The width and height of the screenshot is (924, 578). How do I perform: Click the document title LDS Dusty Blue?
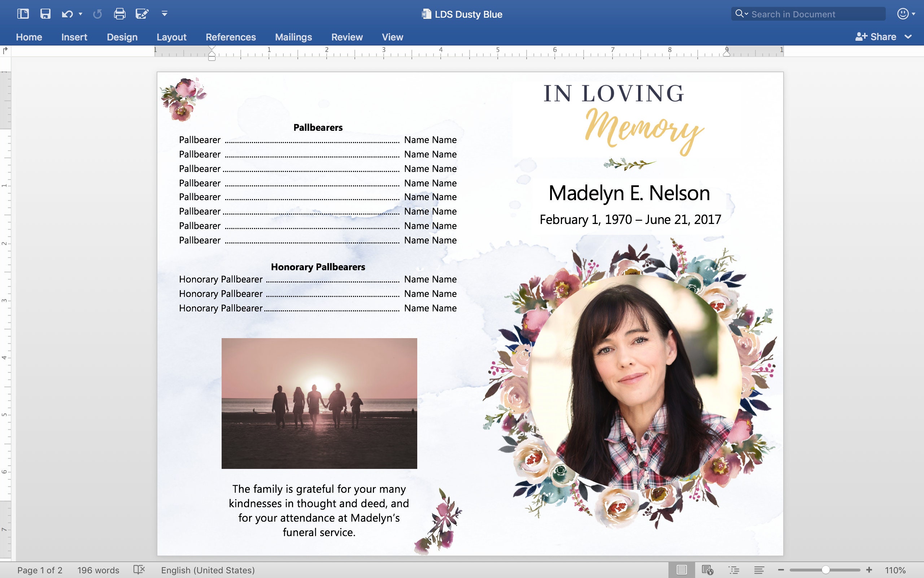coord(468,14)
